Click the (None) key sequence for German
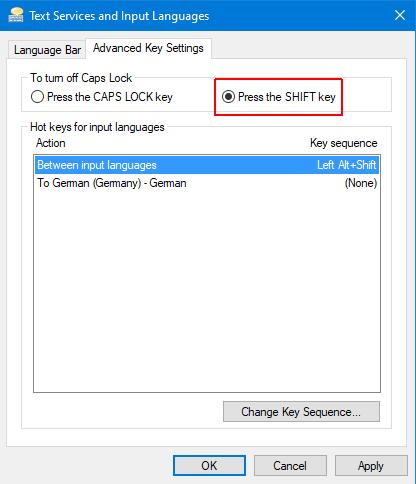 point(361,183)
